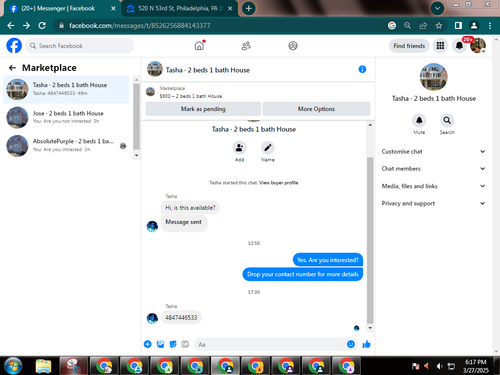
Task: Click the chat messages scrollbar
Action: [370, 240]
